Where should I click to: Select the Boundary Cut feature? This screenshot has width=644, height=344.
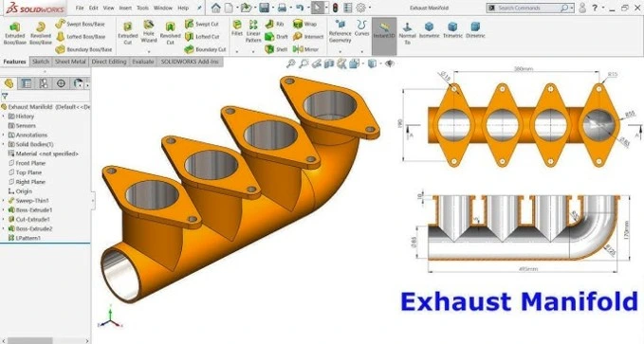tap(205, 49)
